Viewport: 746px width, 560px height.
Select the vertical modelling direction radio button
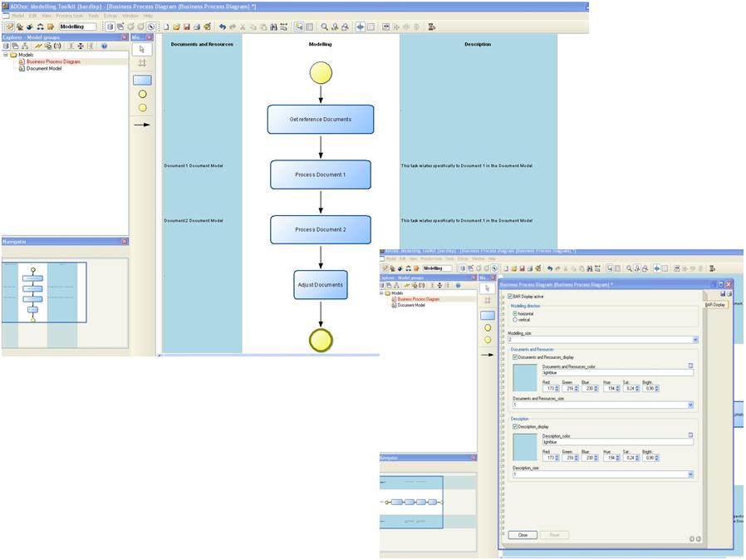coord(515,320)
